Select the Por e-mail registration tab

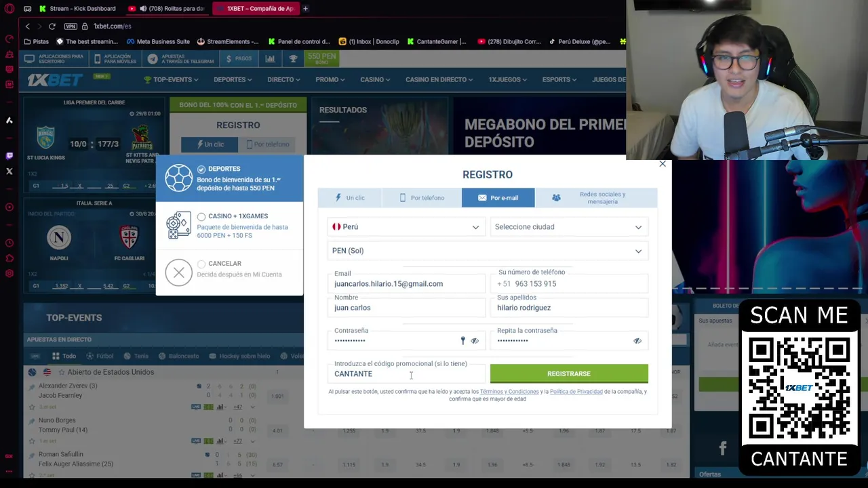pos(498,198)
